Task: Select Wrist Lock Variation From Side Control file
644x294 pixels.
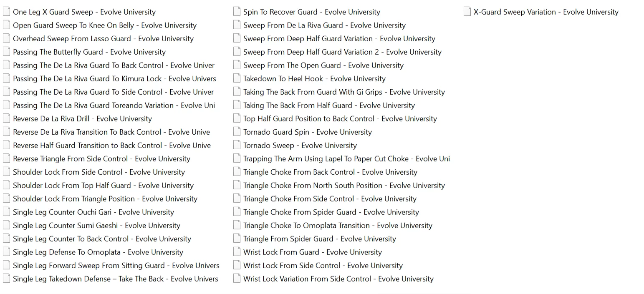Action: point(338,279)
